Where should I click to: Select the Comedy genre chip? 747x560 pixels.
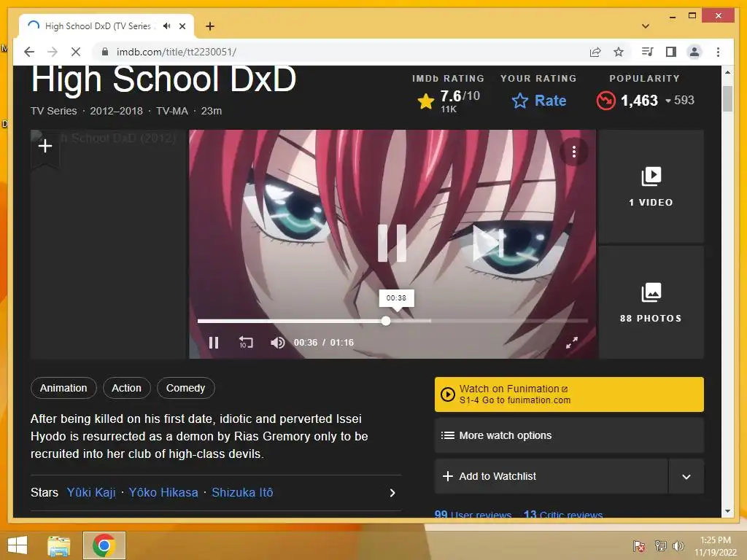(x=185, y=388)
